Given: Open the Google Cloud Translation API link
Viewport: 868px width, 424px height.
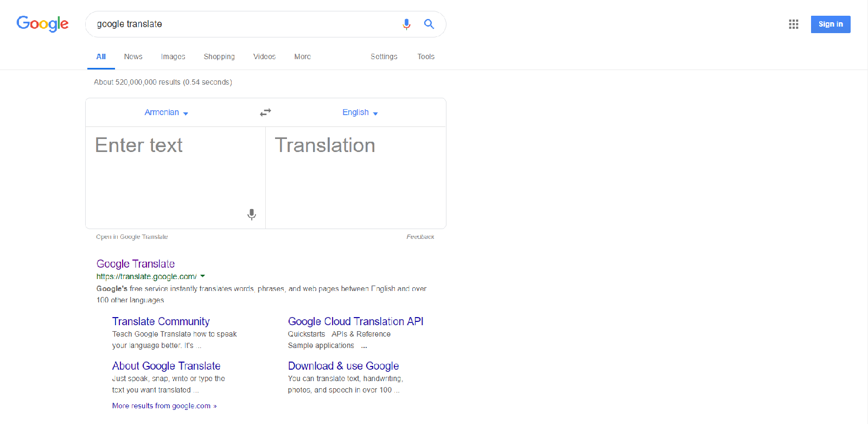Looking at the screenshot, I should 356,321.
